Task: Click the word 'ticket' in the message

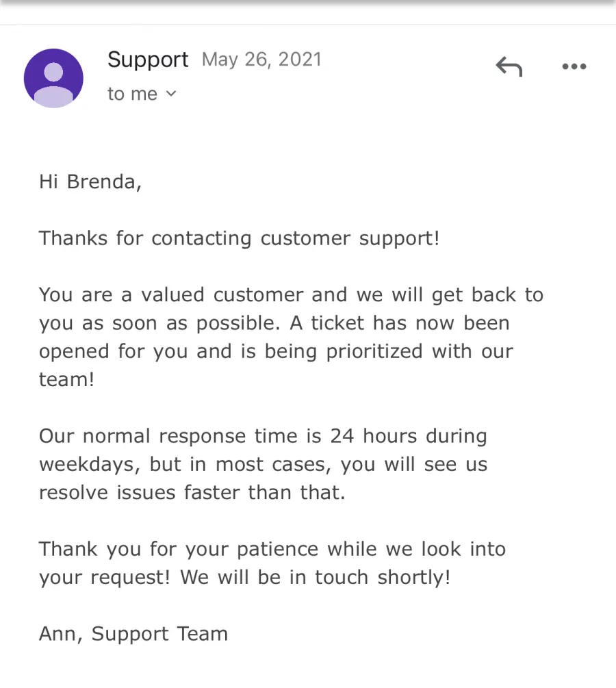Action: tap(337, 323)
